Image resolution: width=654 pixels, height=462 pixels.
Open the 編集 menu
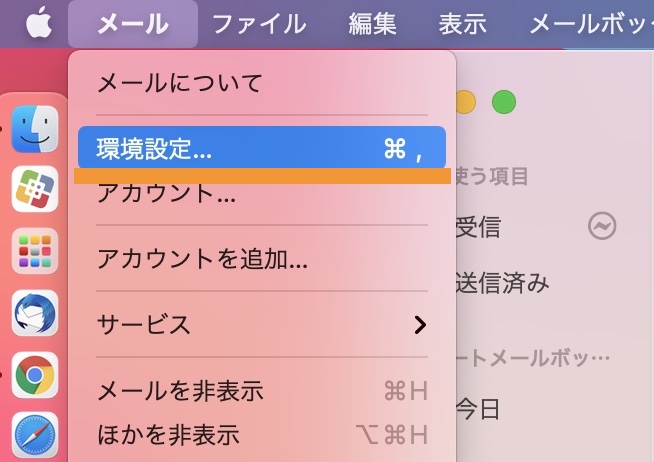tap(372, 23)
